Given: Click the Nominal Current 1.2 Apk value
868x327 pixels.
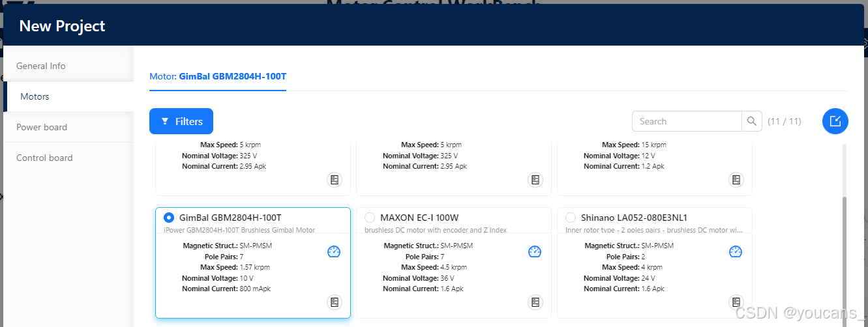Looking at the screenshot, I should (x=653, y=166).
